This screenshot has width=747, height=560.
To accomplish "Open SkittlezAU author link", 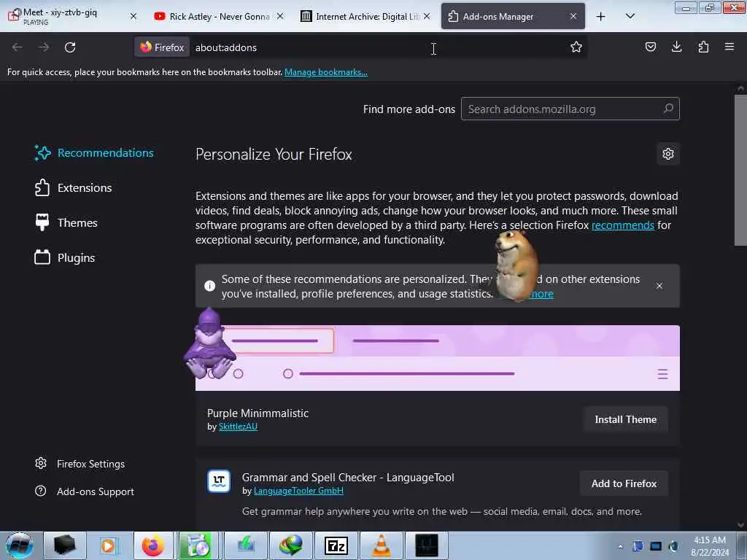I will (x=238, y=427).
